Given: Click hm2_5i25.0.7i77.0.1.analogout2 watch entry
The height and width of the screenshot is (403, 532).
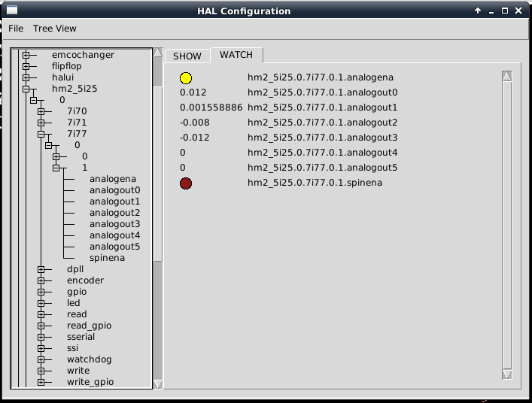Looking at the screenshot, I should coord(322,123).
